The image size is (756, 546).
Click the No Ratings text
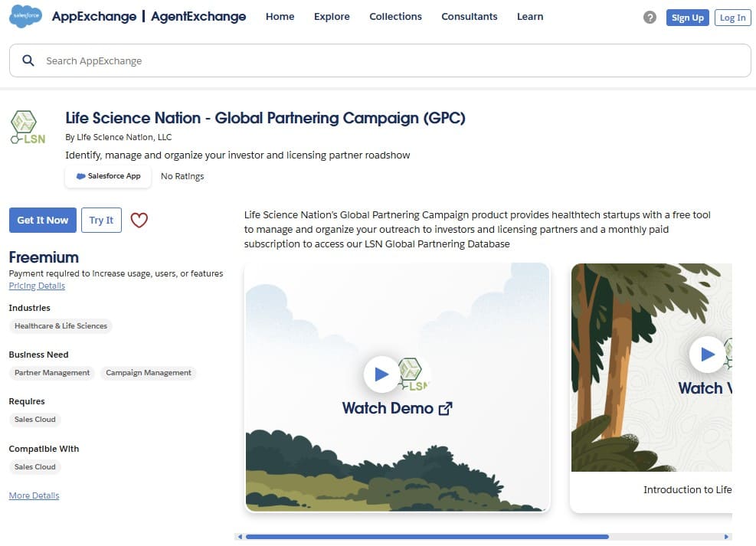click(x=182, y=176)
